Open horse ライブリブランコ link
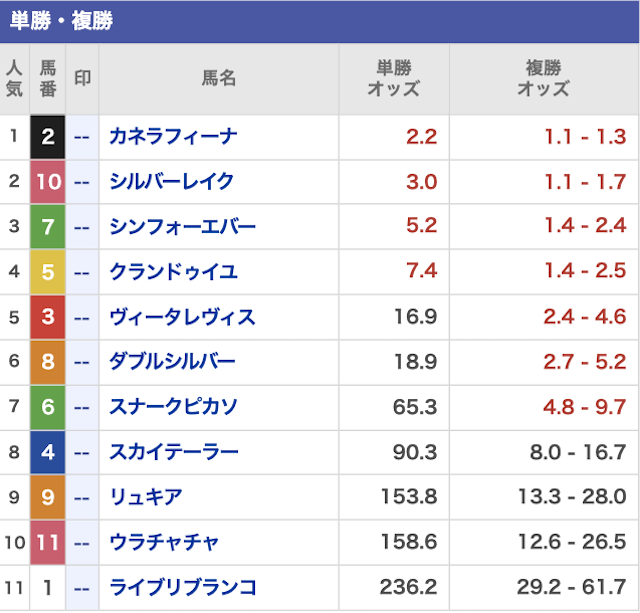The image size is (640, 613). [x=183, y=587]
